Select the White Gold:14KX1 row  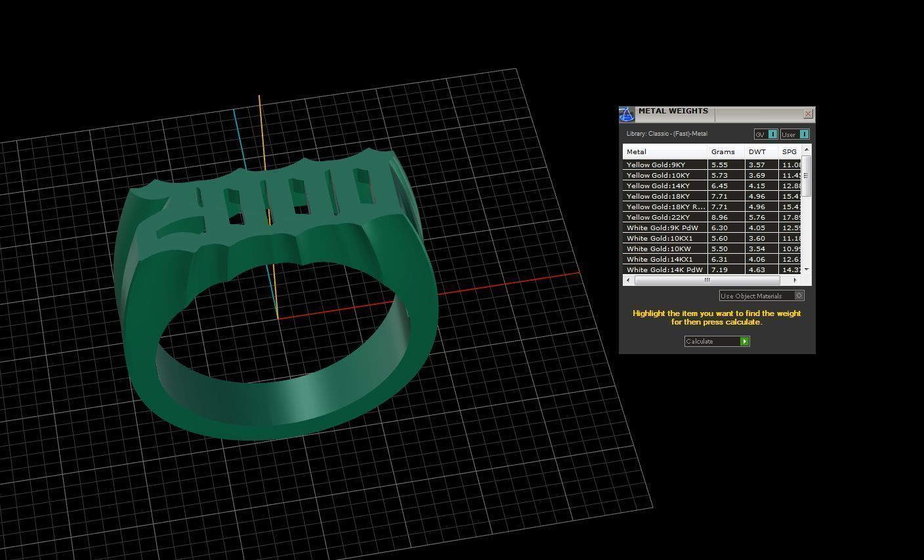click(x=712, y=259)
